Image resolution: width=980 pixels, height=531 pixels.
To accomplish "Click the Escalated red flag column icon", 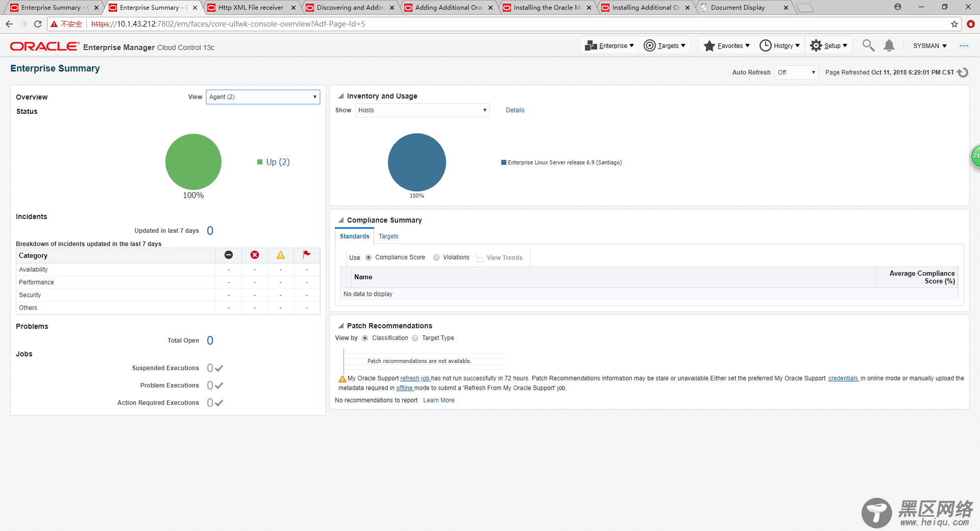I will point(307,254).
